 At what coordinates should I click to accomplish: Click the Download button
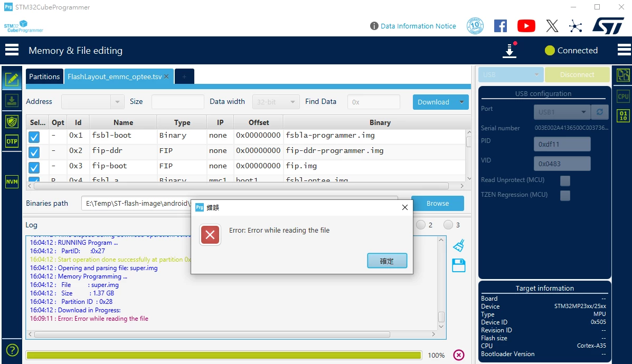[x=433, y=102]
